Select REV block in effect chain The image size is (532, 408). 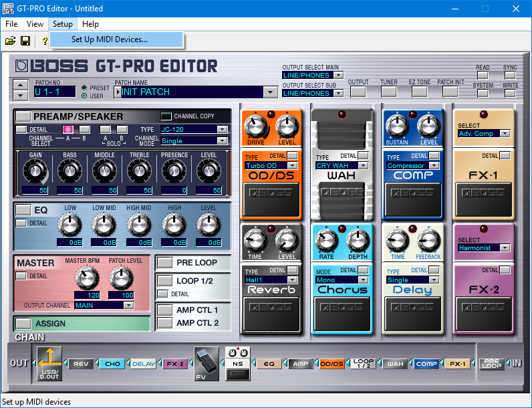click(81, 364)
